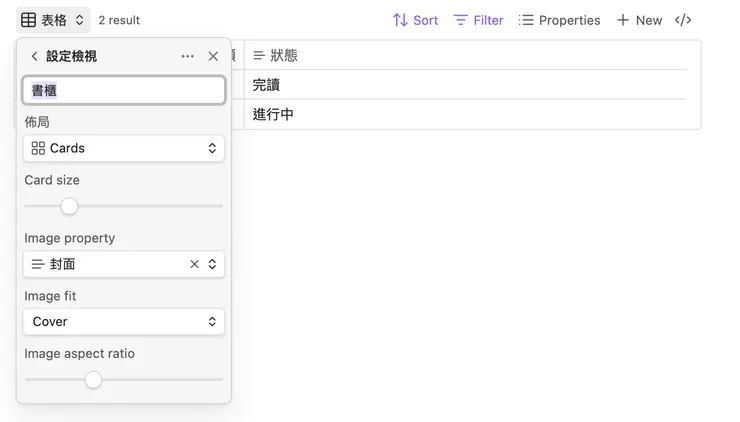Image resolution: width=740 pixels, height=422 pixels.
Task: Click the Card size slider handle
Action: click(69, 206)
